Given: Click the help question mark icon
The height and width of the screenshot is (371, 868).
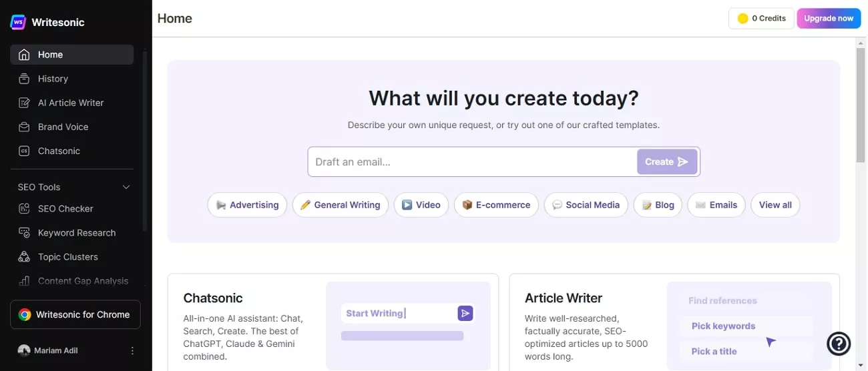Looking at the screenshot, I should (839, 344).
